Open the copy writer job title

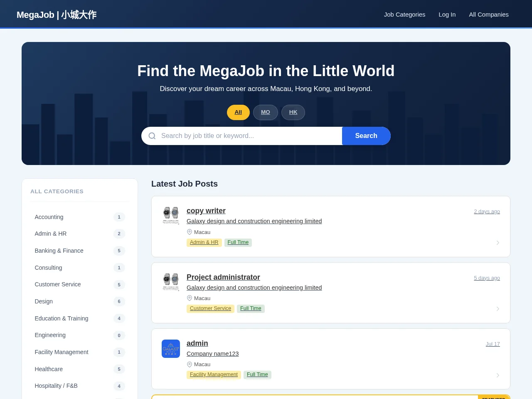pyautogui.click(x=206, y=211)
